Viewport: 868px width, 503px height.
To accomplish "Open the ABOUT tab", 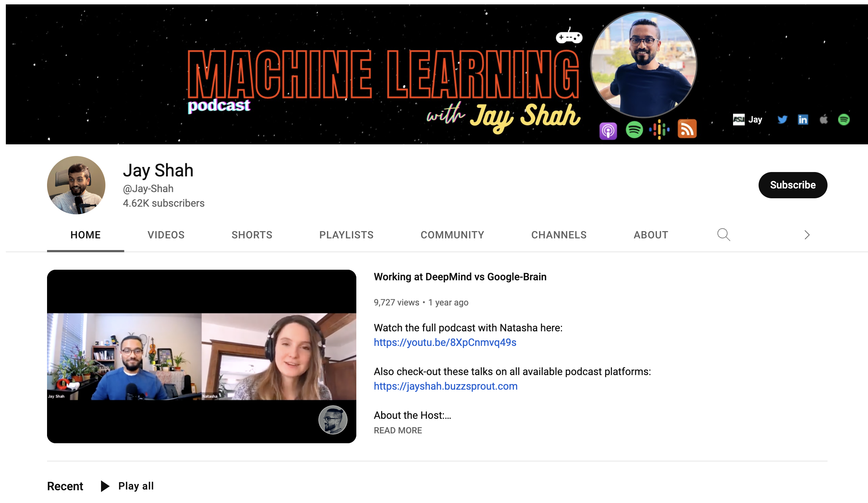I will pyautogui.click(x=651, y=235).
